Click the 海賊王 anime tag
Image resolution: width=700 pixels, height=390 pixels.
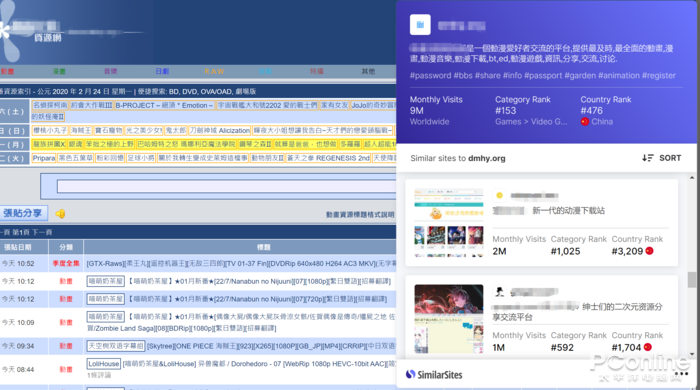(81, 130)
